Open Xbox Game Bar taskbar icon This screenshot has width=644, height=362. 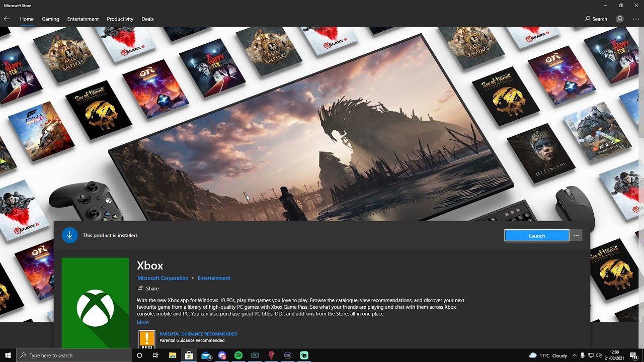pos(255,355)
